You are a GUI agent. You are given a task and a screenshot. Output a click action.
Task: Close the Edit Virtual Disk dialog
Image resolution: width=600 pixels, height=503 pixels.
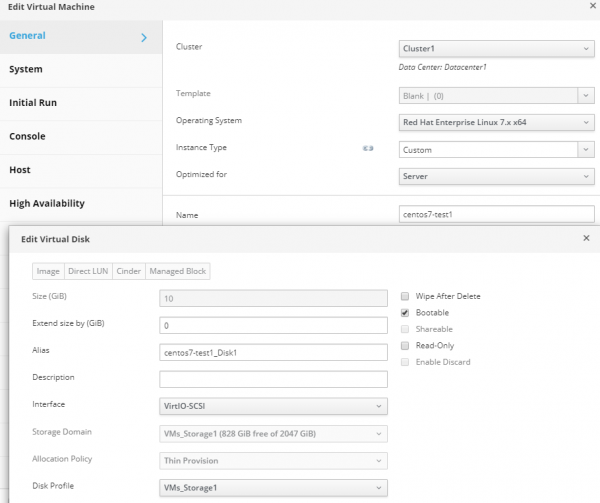coord(586,239)
